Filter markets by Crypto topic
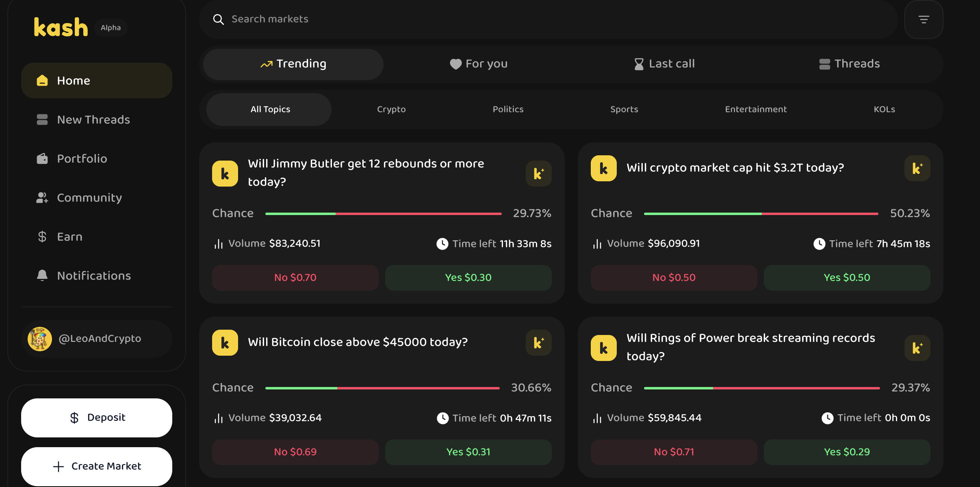 coord(391,109)
